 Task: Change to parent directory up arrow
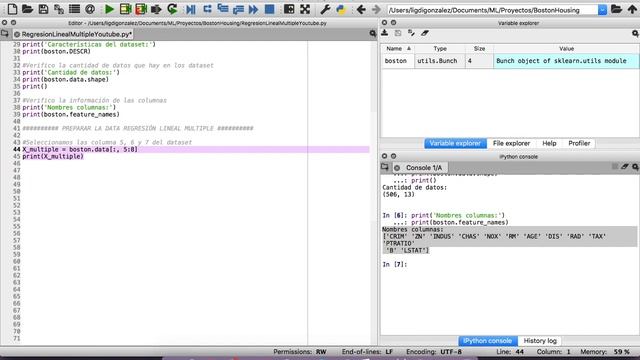pos(632,9)
